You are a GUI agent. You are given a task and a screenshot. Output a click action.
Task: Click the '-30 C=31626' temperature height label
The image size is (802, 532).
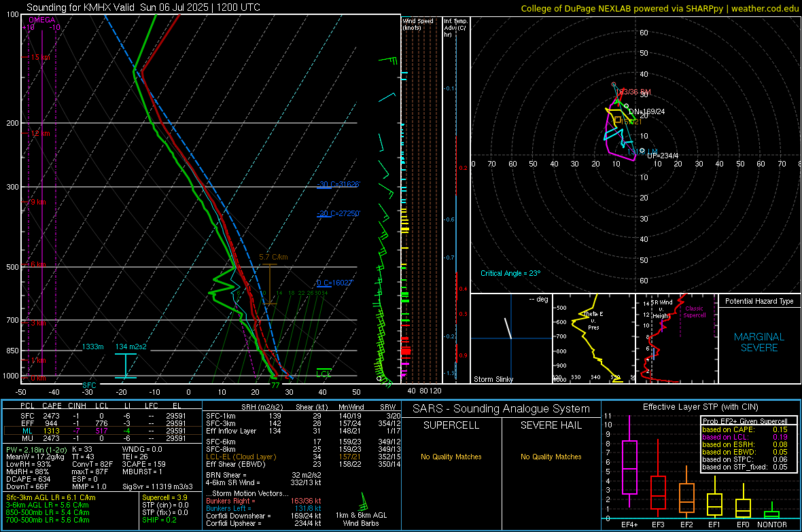338,184
